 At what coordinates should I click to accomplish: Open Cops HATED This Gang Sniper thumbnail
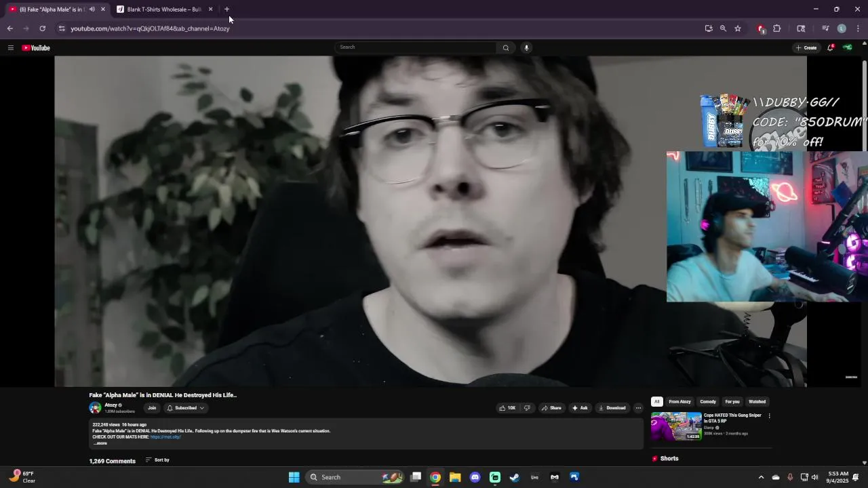tap(676, 426)
